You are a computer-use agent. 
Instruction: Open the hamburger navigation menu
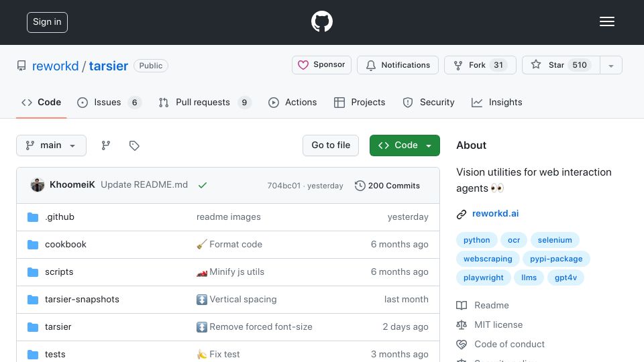click(606, 21)
